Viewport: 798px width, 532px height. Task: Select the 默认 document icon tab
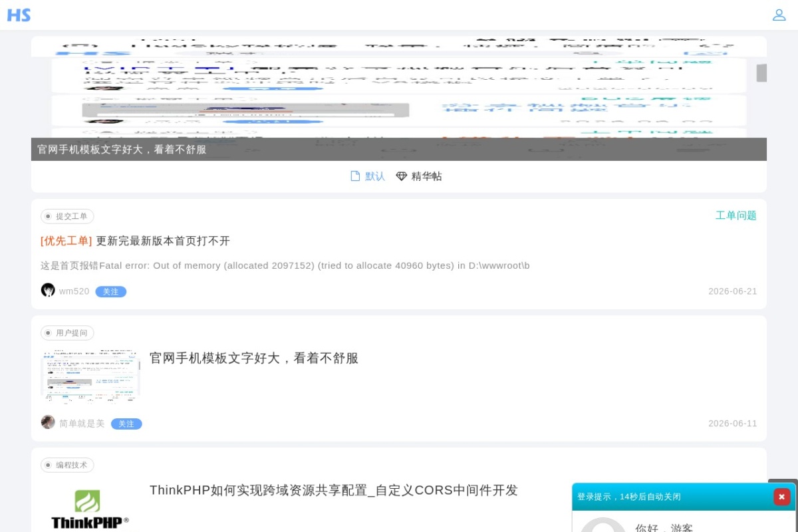(x=368, y=176)
